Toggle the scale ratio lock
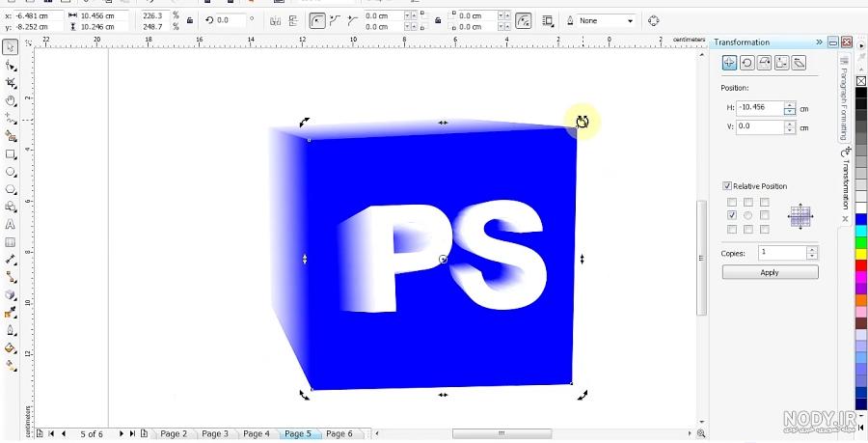 pyautogui.click(x=190, y=21)
